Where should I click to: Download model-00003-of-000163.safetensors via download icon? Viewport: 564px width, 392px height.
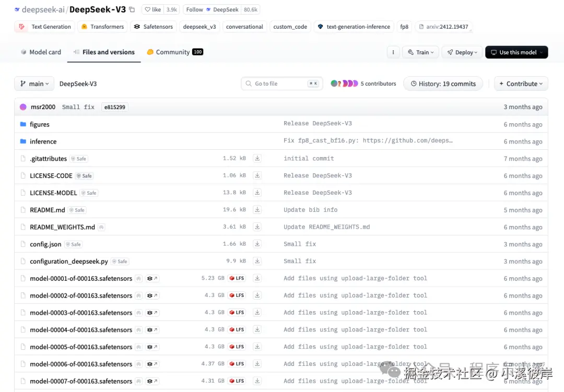coord(257,313)
